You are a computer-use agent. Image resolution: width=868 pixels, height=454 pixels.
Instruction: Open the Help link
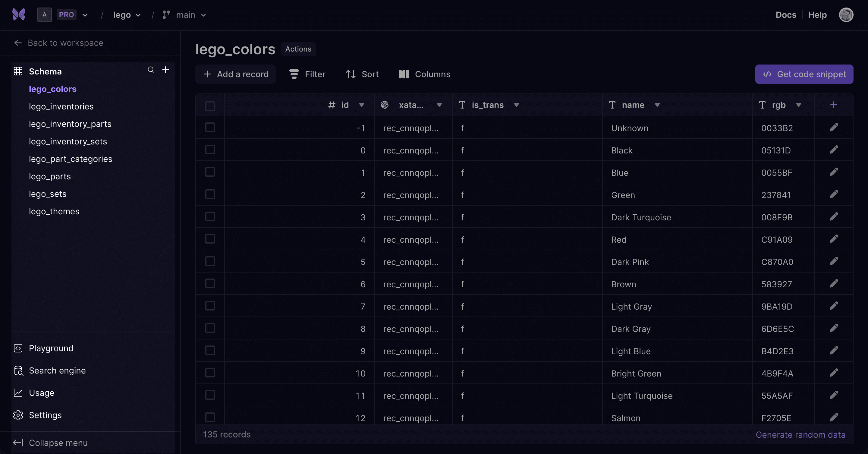[817, 15]
